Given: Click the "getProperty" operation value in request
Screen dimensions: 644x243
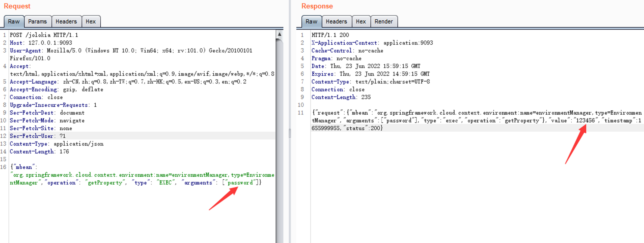Looking at the screenshot, I should (105, 183).
